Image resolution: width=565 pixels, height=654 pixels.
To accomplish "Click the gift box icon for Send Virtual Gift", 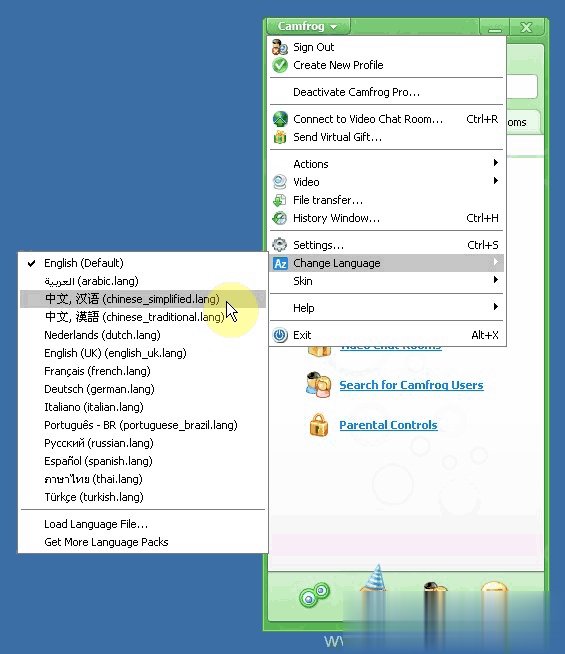I will click(280, 137).
